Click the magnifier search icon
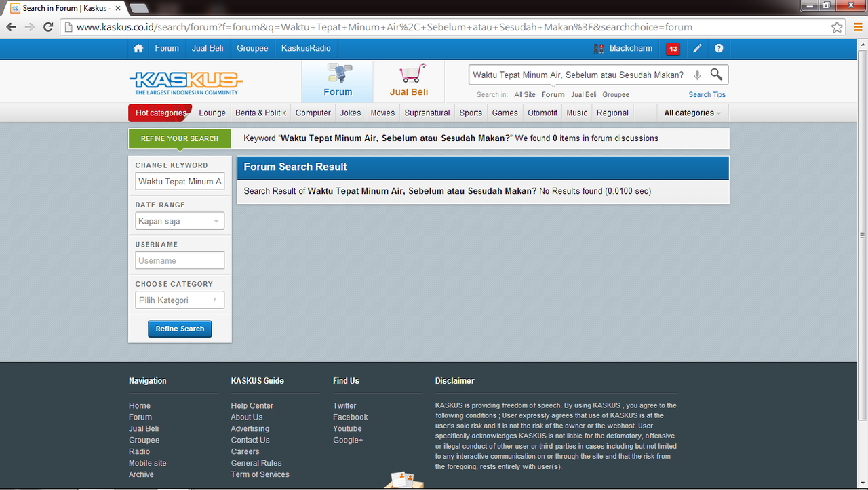Screen dimensions: 868x490 [716, 75]
